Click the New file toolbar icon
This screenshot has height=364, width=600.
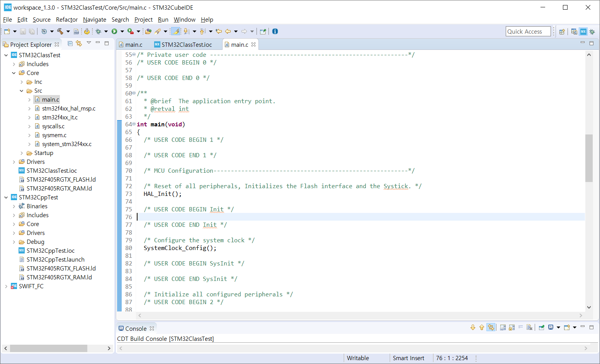click(7, 31)
